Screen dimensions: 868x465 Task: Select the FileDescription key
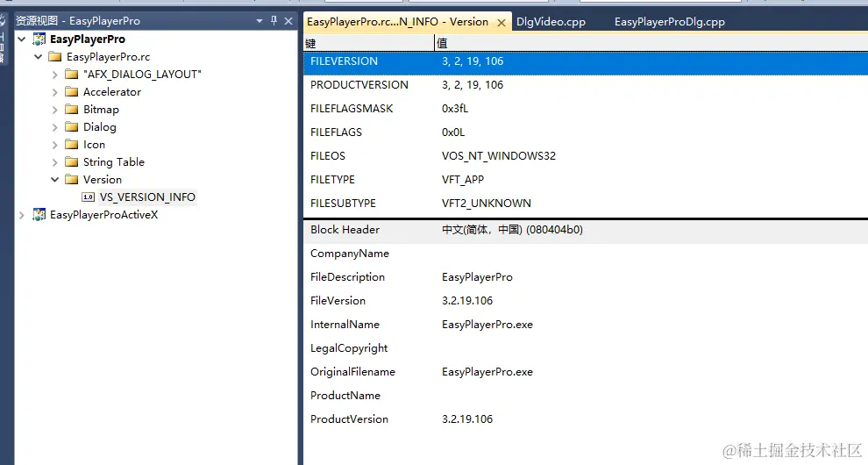pyautogui.click(x=347, y=277)
